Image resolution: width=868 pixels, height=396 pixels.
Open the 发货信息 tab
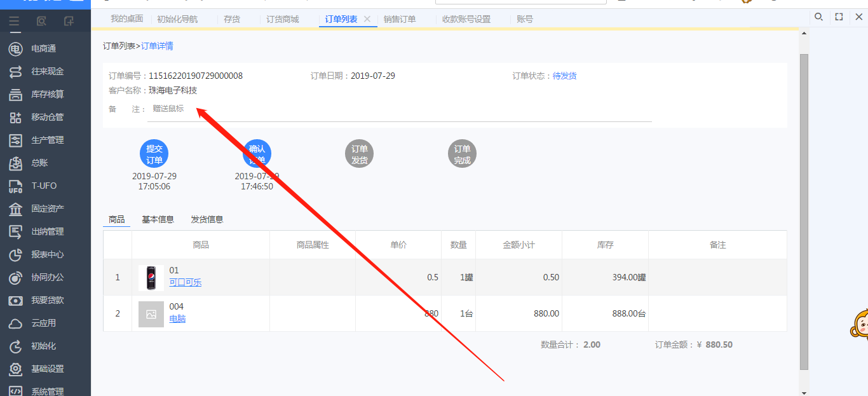pos(207,219)
